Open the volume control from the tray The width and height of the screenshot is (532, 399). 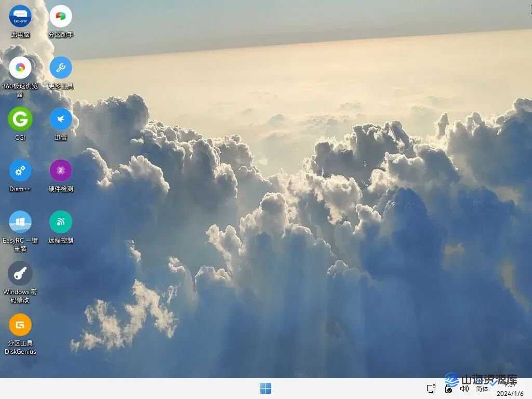pyautogui.click(x=464, y=388)
